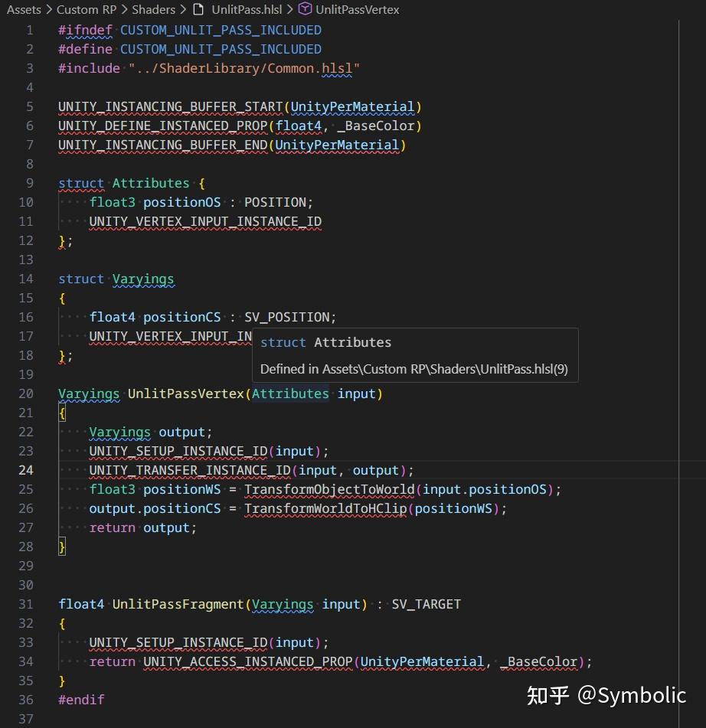Click the cube symbol icon before UnlitPassVertex
The width and height of the screenshot is (706, 728).
point(305,9)
